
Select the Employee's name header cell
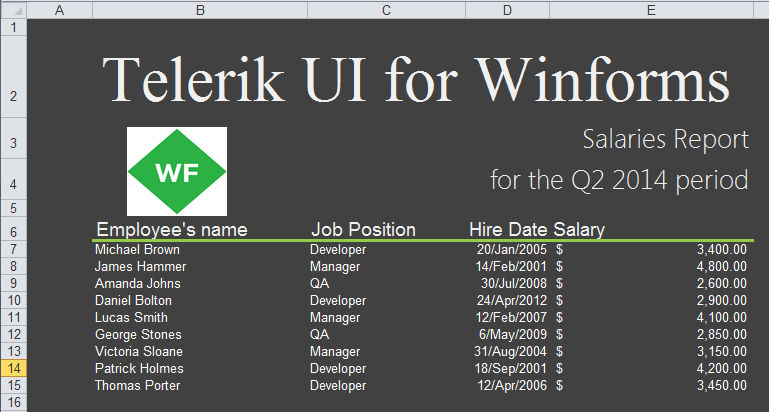pos(172,230)
